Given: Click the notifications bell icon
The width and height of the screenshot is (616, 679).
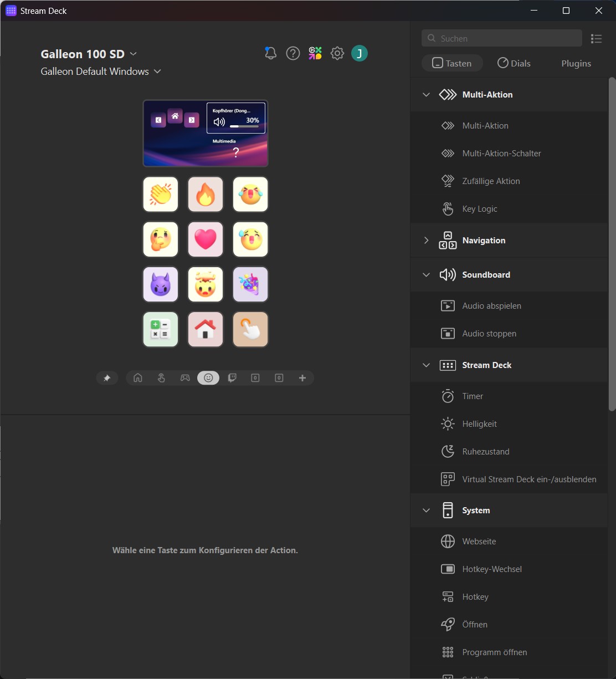Looking at the screenshot, I should point(270,53).
